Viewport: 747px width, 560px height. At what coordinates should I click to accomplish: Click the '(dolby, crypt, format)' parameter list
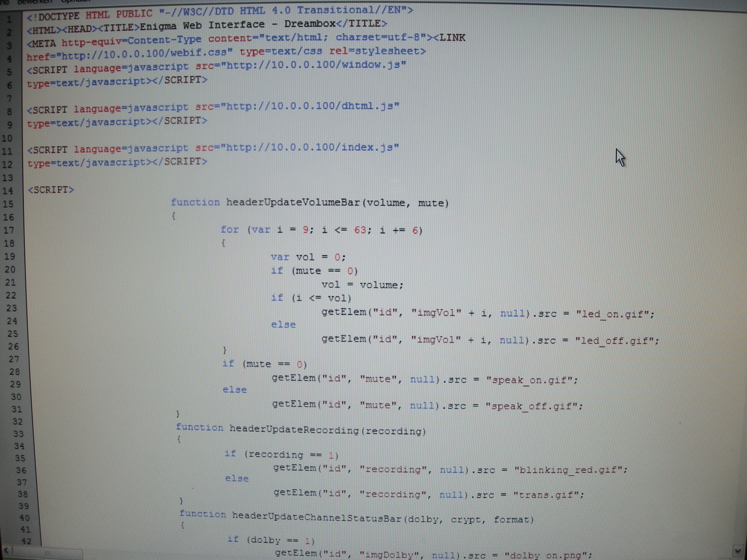coord(469,519)
